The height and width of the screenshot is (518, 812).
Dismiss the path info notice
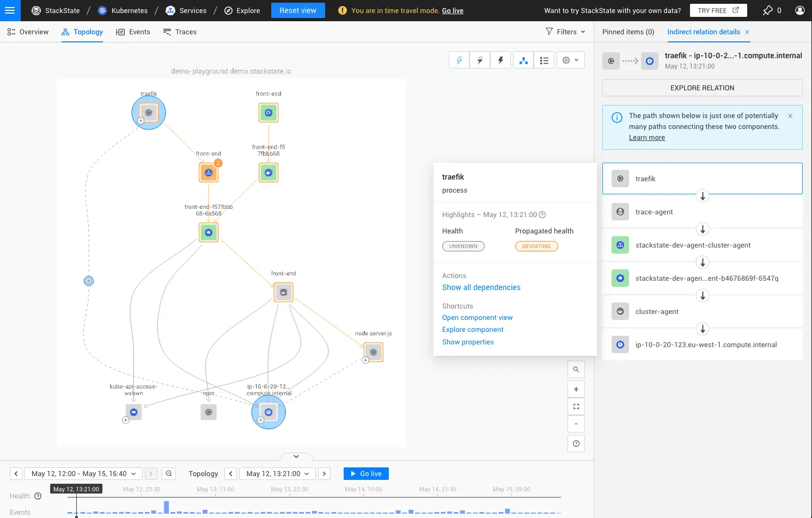coord(790,116)
